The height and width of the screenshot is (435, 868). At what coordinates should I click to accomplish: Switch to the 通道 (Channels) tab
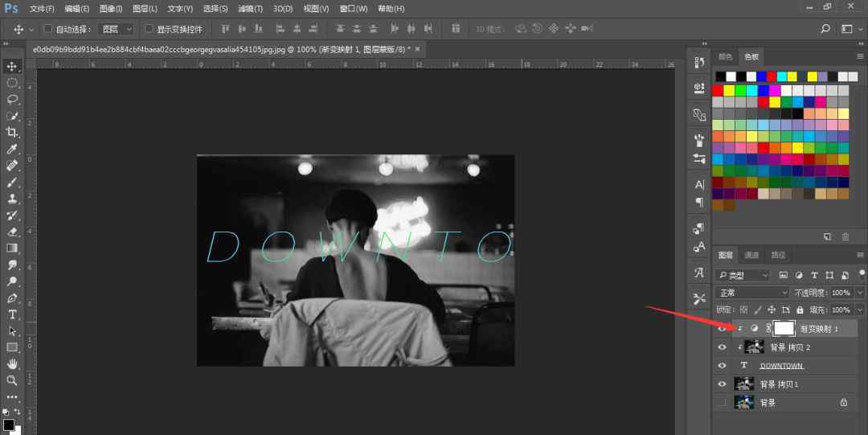pos(751,255)
